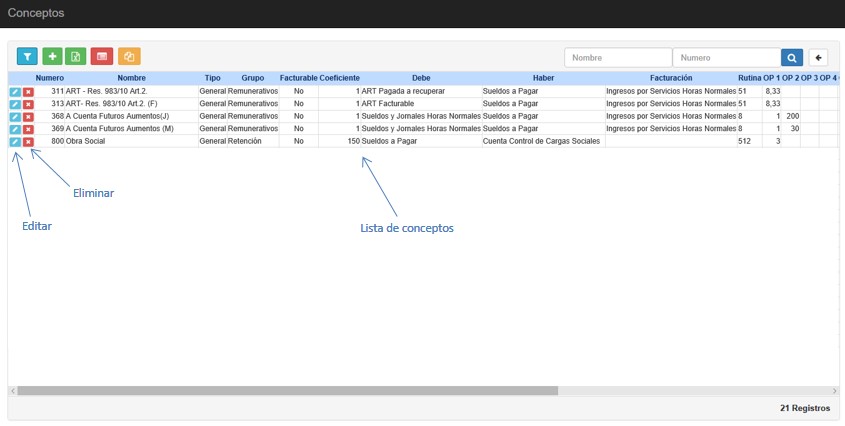Viewport: 845px width, 426px height.
Task: Focus the Nombre search field
Action: pos(618,58)
